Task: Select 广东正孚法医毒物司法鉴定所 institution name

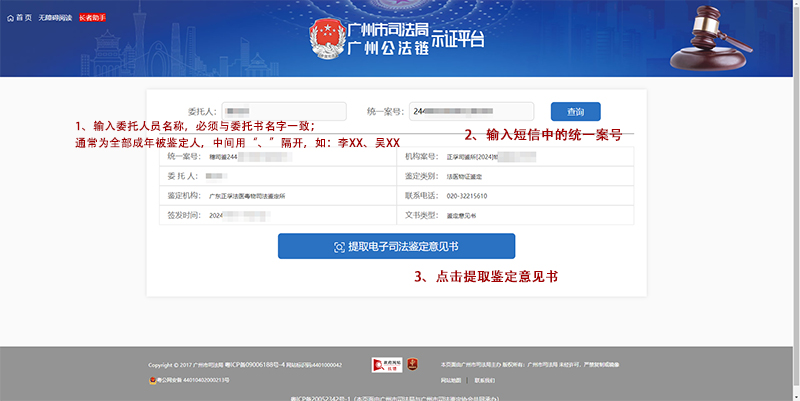Action: (x=247, y=196)
